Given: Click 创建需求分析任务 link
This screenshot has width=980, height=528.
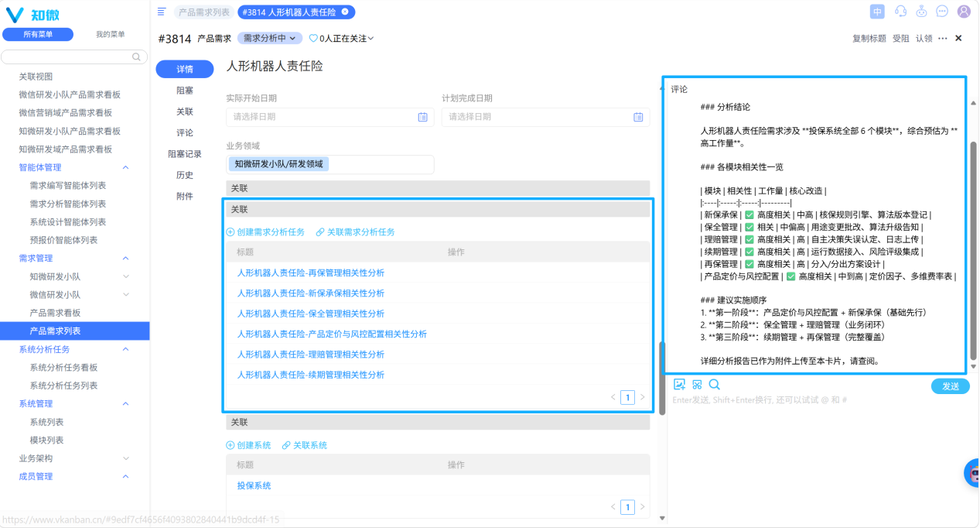Looking at the screenshot, I should point(265,232).
